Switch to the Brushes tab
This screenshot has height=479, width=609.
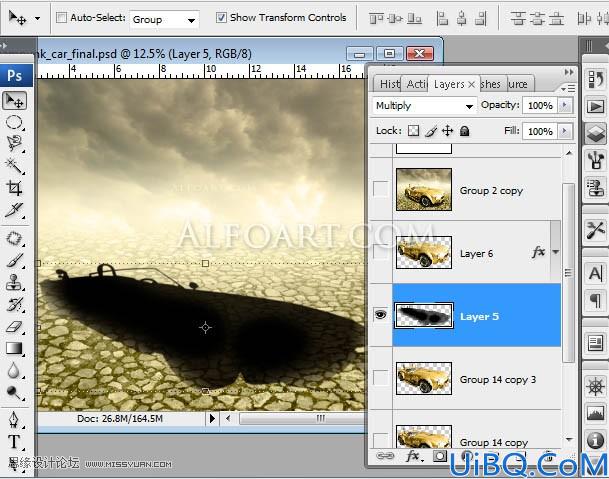[x=492, y=84]
